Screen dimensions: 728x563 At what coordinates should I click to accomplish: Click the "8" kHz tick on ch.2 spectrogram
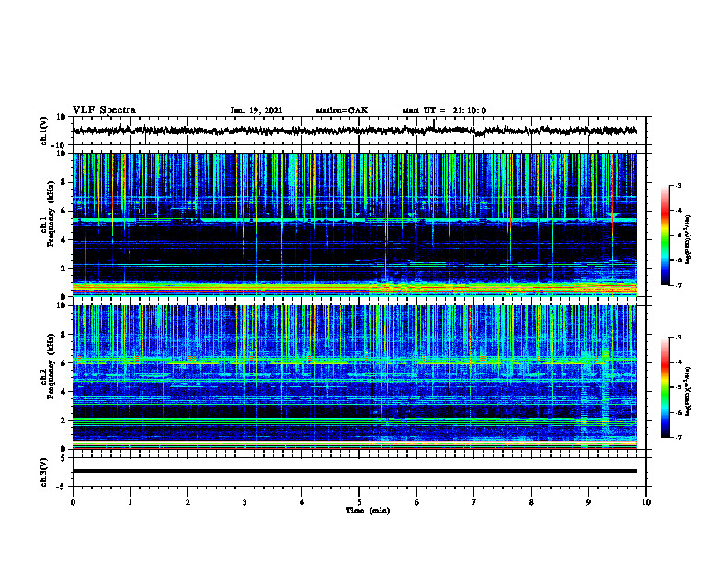click(64, 335)
